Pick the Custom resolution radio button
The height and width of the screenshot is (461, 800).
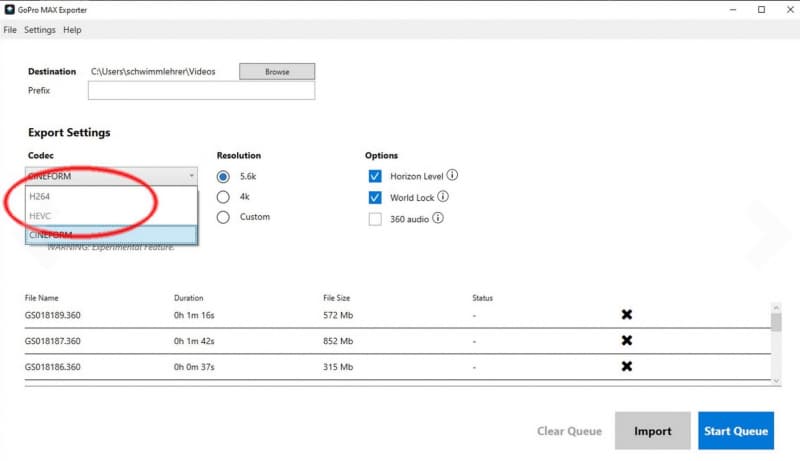pyautogui.click(x=223, y=217)
